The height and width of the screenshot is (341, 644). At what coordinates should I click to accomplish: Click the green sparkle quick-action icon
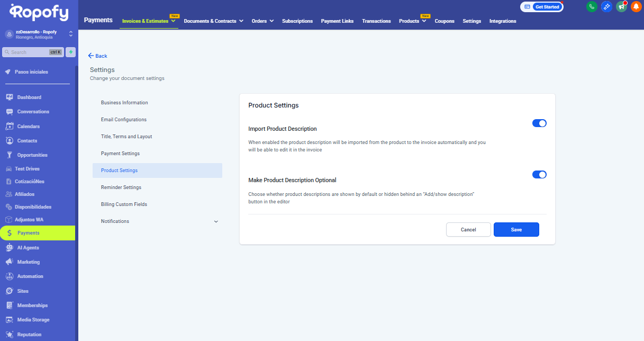click(x=71, y=52)
